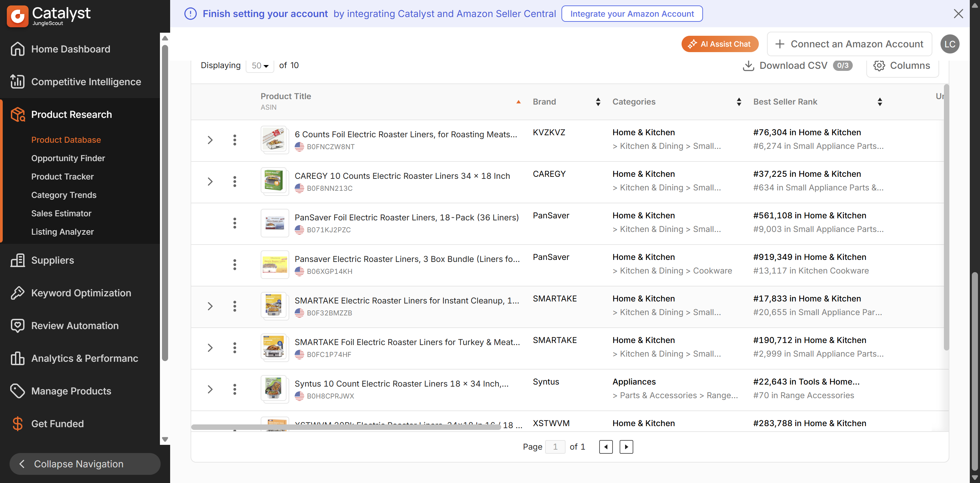980x483 pixels.
Task: Open options menu for Syntus product
Action: pos(235,389)
